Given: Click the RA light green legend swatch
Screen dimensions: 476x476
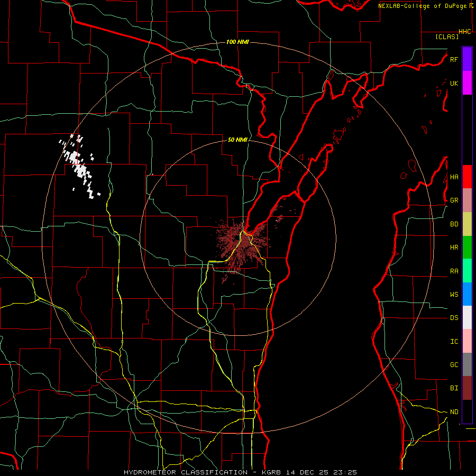Looking at the screenshot, I should tap(467, 271).
